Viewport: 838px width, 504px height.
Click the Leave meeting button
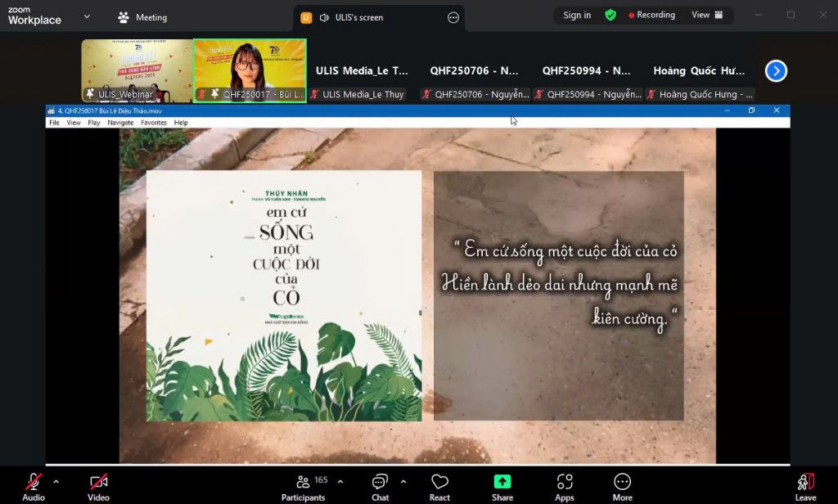pos(805,486)
